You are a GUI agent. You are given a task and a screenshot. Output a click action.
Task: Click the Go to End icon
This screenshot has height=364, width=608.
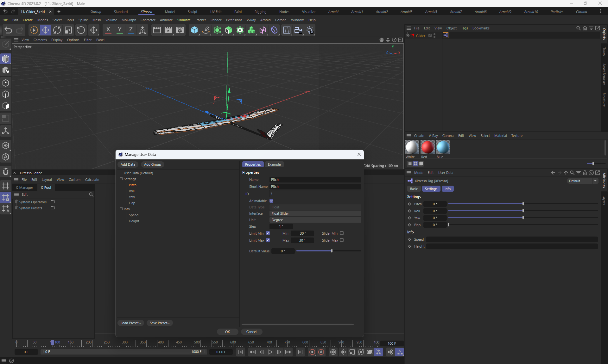point(300,352)
